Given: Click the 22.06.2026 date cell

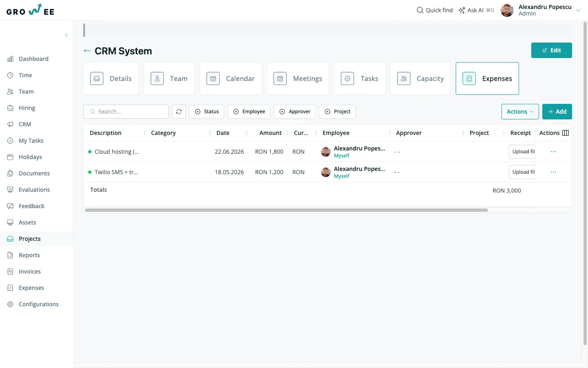Looking at the screenshot, I should coord(229,152).
